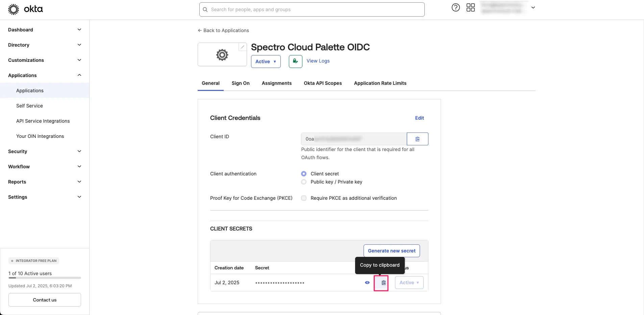Select the Client secret radio option
The height and width of the screenshot is (315, 644).
pyautogui.click(x=304, y=174)
